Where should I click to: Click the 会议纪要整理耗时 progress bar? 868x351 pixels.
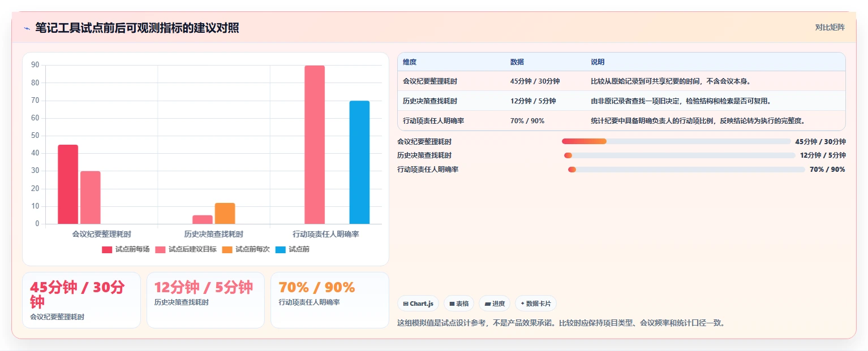pyautogui.click(x=676, y=141)
